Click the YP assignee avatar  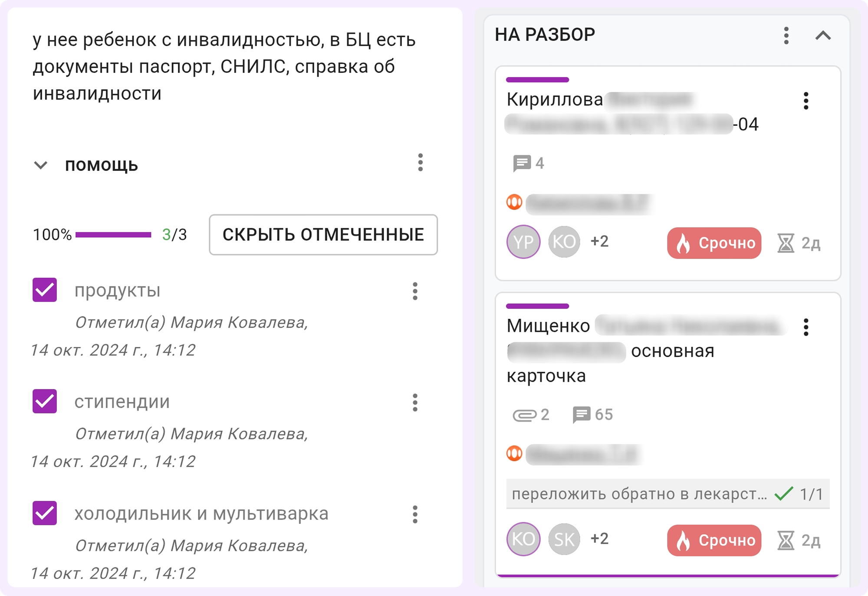click(x=523, y=242)
